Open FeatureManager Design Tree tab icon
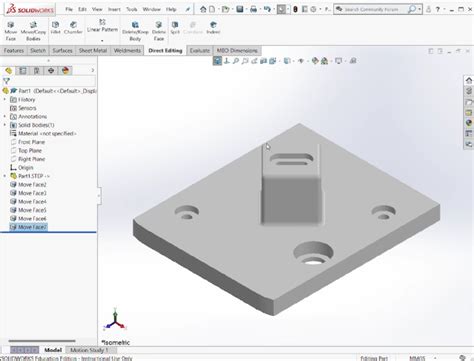Screen dimensions: 474x361 [x=8, y=70]
